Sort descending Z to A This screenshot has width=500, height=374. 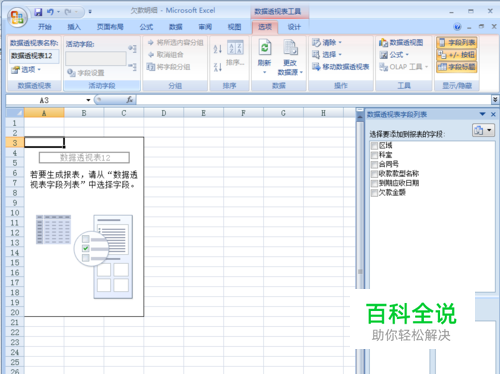click(x=218, y=67)
